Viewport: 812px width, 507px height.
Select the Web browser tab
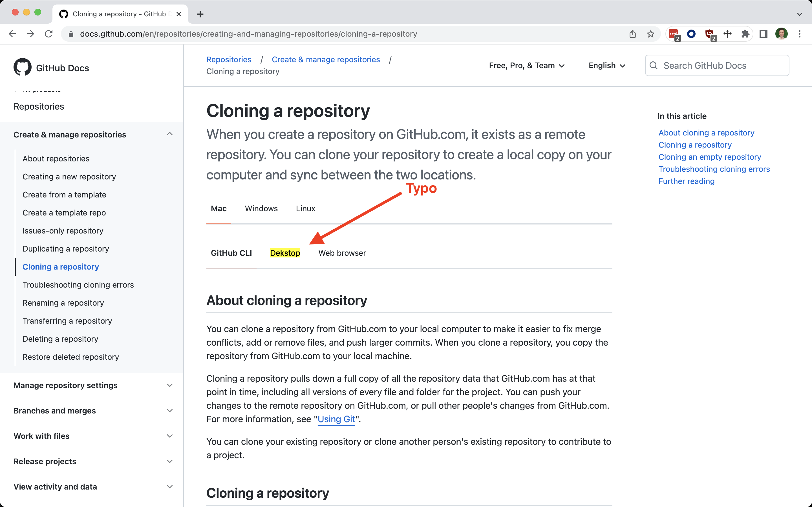coord(342,253)
